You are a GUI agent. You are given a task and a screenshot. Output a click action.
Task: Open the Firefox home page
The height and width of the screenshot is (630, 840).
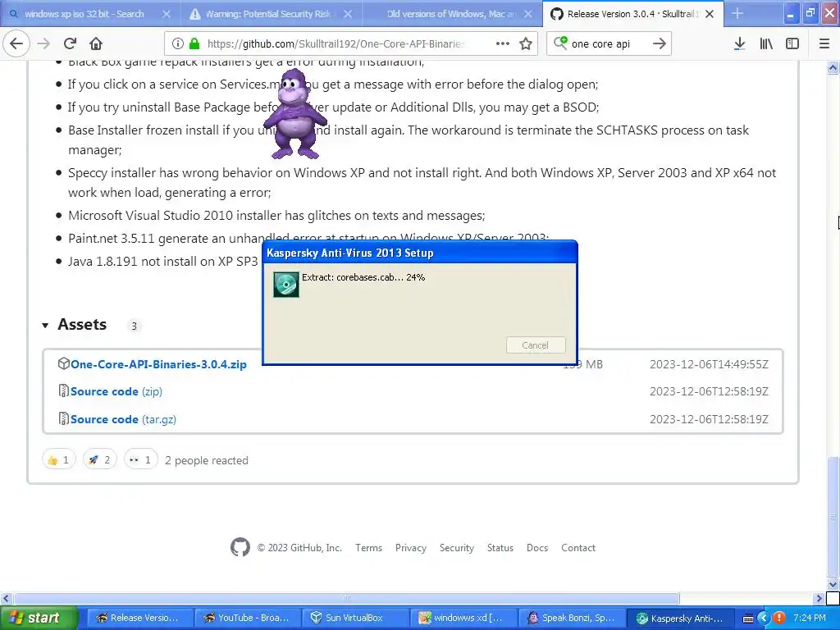coord(96,43)
